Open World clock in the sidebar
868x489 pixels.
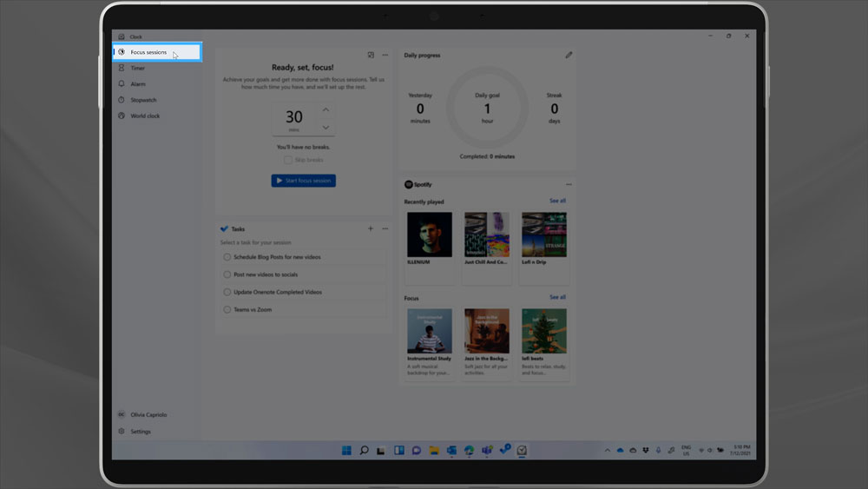pyautogui.click(x=144, y=116)
